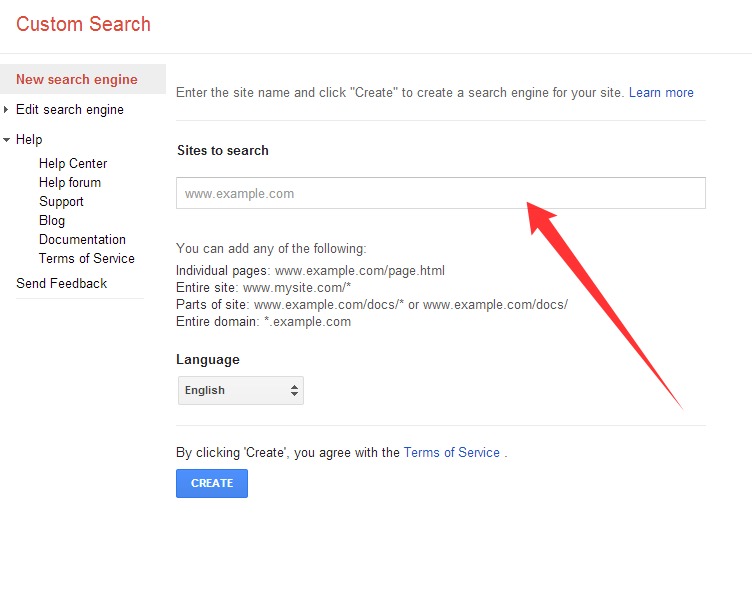
Task: Click the blue CREATE button
Action: coord(212,483)
